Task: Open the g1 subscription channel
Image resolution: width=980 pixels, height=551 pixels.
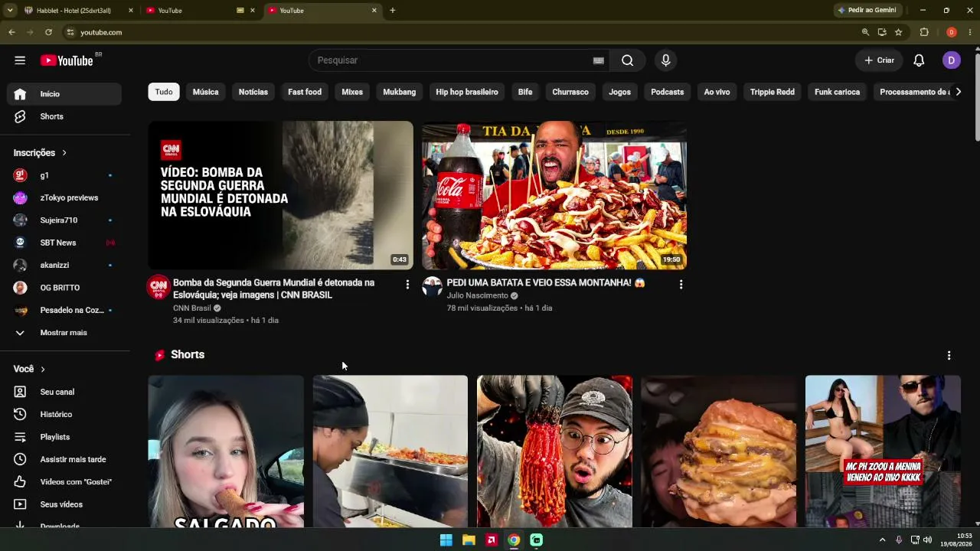Action: click(x=64, y=175)
